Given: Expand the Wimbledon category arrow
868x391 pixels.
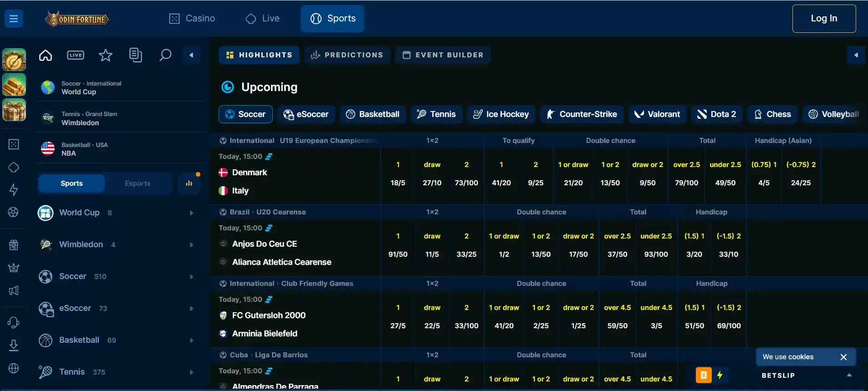Looking at the screenshot, I should coord(191,245).
